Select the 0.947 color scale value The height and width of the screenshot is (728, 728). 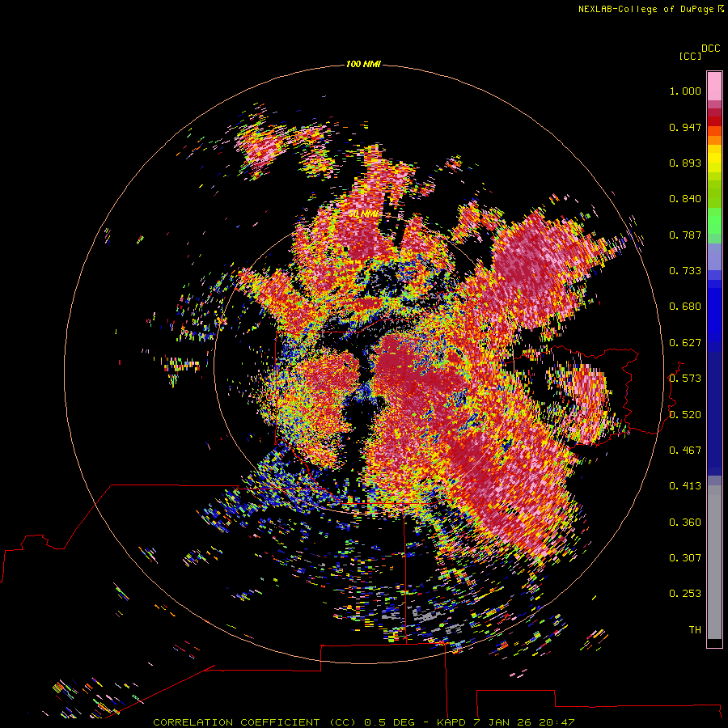point(685,127)
